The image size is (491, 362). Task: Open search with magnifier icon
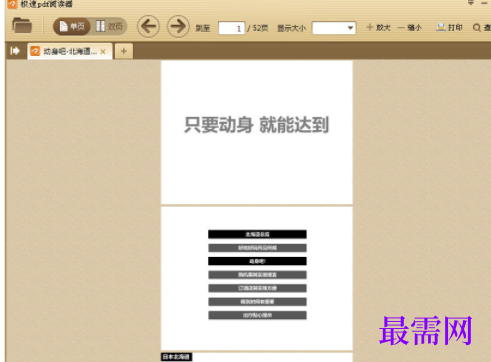[x=477, y=28]
